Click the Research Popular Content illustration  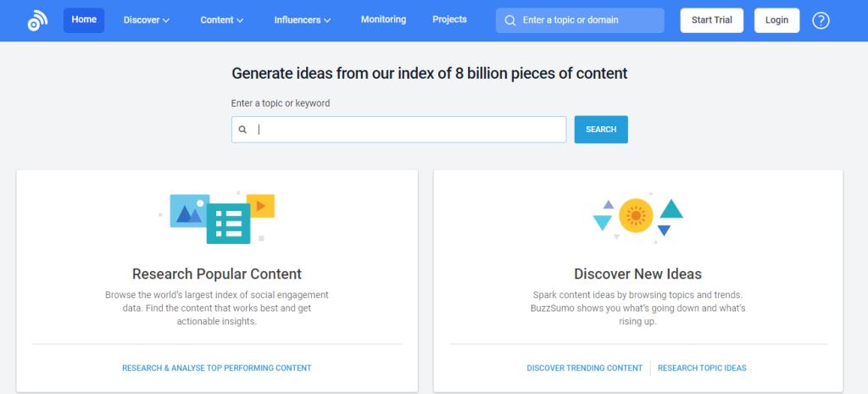(x=217, y=217)
